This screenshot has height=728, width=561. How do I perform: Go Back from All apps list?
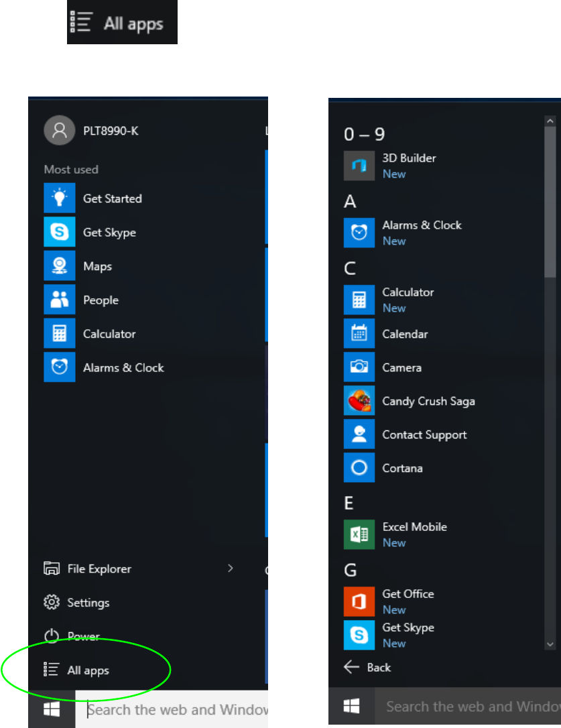click(x=367, y=667)
